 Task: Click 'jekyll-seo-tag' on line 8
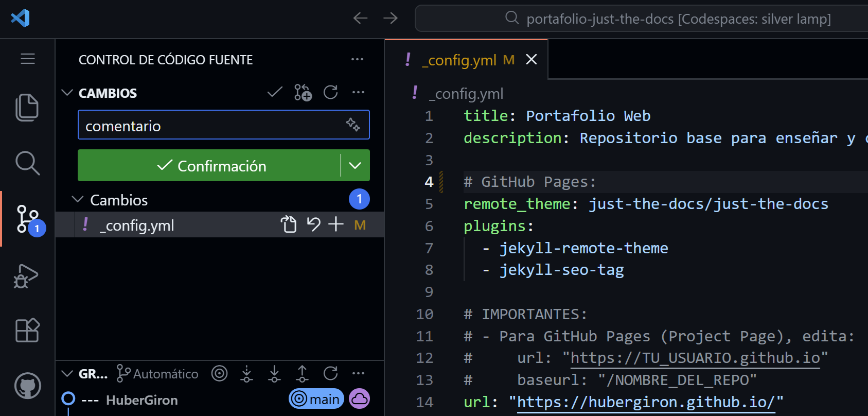(x=562, y=270)
